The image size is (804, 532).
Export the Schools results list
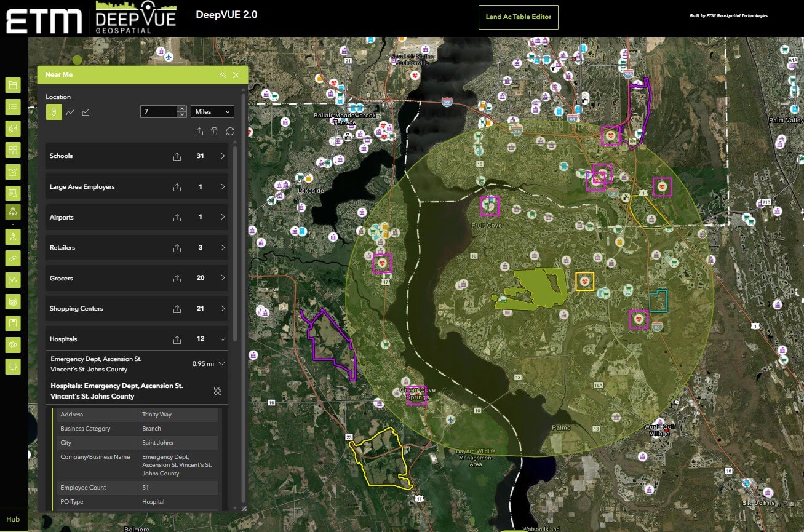tap(177, 156)
